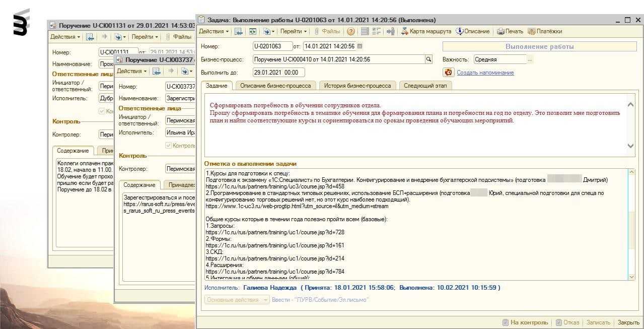644x329 pixels.
Task: Click the magnifier in Бизнес-процесс field
Action: pyautogui.click(x=428, y=59)
